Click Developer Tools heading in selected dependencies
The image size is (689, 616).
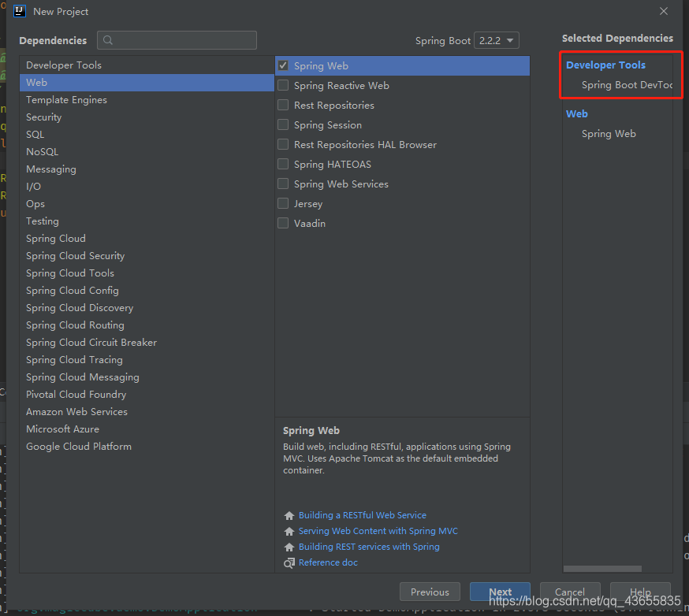tap(605, 65)
